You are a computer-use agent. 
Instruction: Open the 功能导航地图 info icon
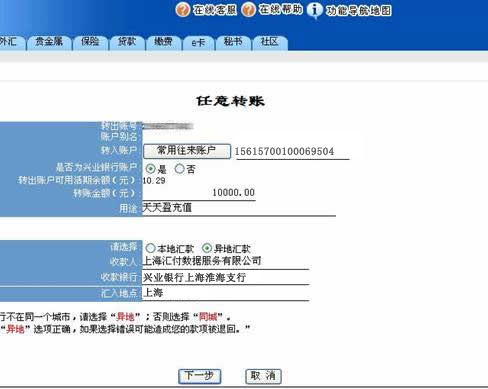314,10
